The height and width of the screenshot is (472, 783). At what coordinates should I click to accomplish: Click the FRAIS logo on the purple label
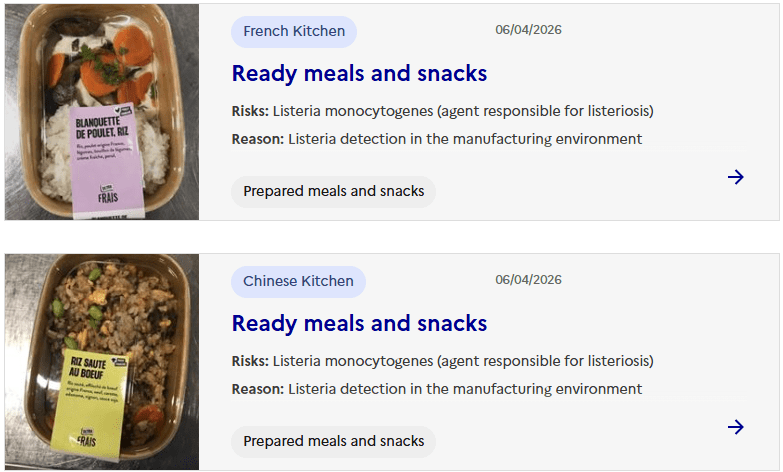[105, 193]
